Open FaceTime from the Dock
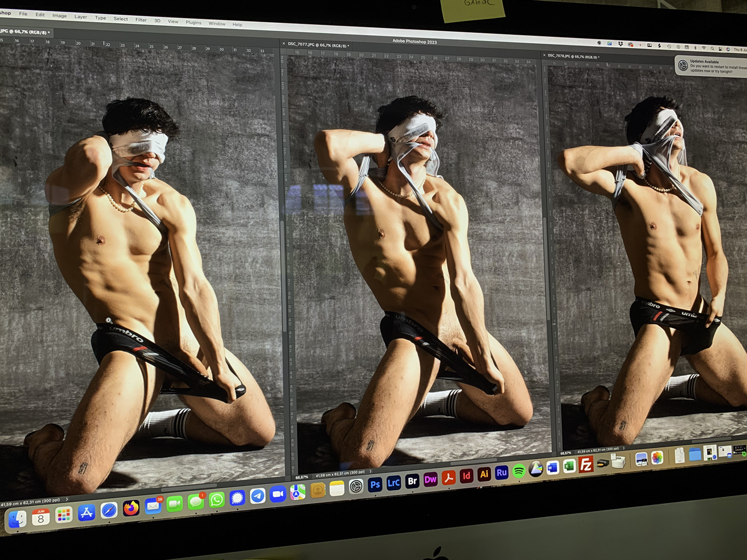This screenshot has width=747, height=560. tap(174, 504)
